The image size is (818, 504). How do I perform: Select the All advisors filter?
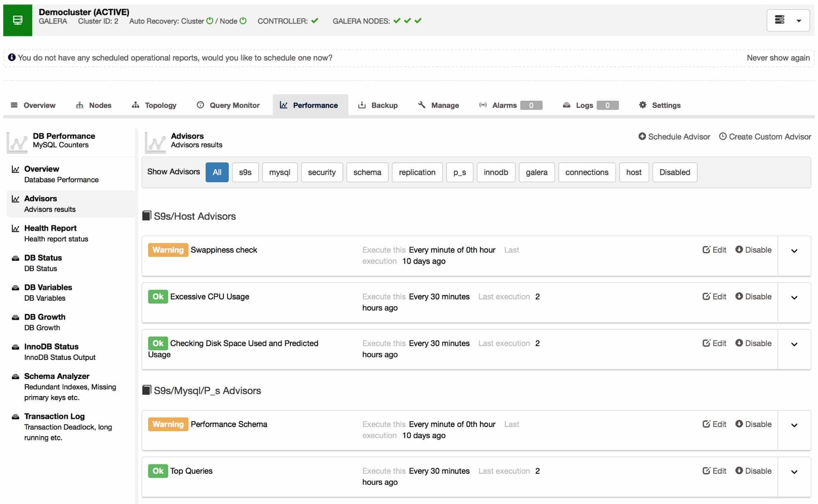pyautogui.click(x=217, y=172)
